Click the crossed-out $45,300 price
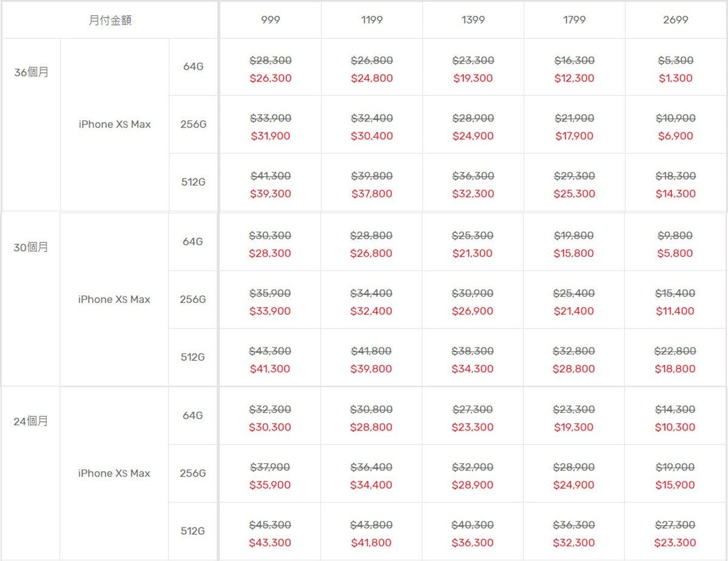Screen dimensions: 728x561 pyautogui.click(x=271, y=525)
